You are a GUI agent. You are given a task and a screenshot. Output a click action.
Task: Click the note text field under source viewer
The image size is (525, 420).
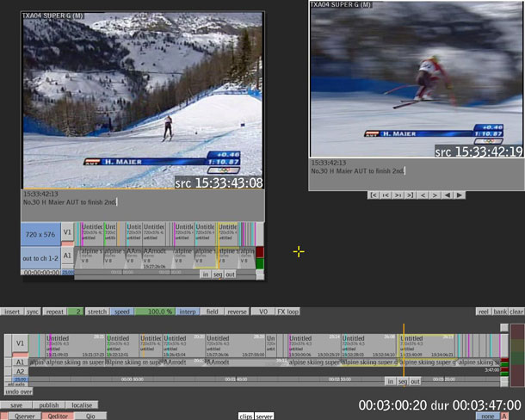point(417,175)
